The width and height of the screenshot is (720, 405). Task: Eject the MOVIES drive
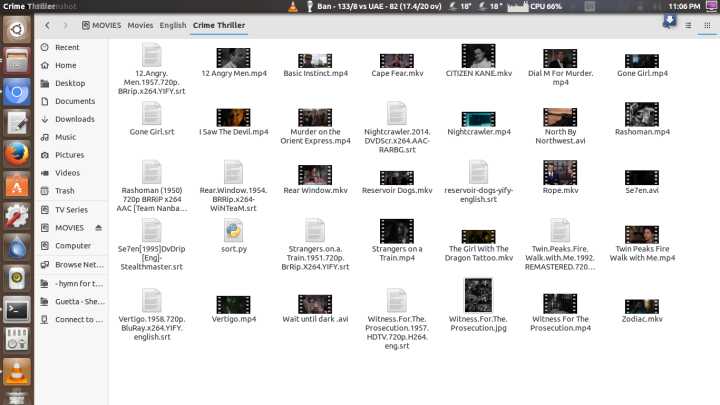[x=98, y=227]
